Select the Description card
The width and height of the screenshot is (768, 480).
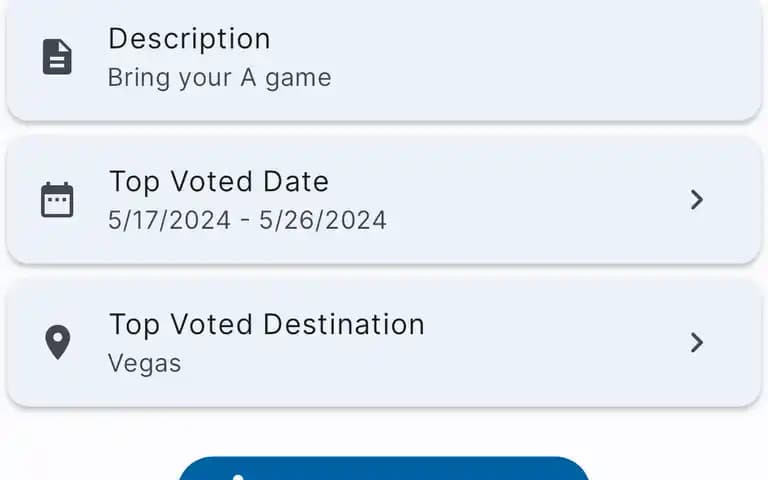384,59
